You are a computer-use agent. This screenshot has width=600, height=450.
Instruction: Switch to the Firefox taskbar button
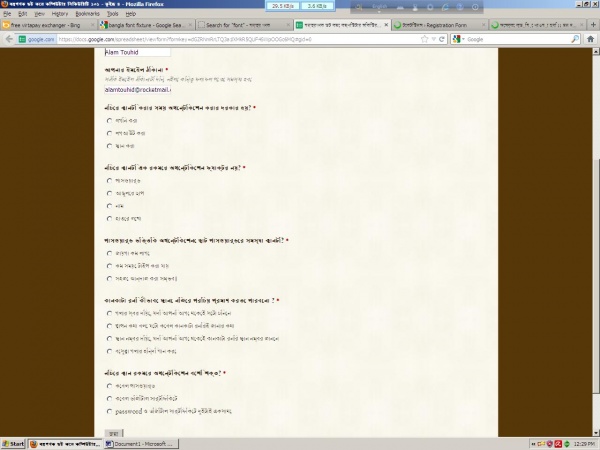pos(65,444)
